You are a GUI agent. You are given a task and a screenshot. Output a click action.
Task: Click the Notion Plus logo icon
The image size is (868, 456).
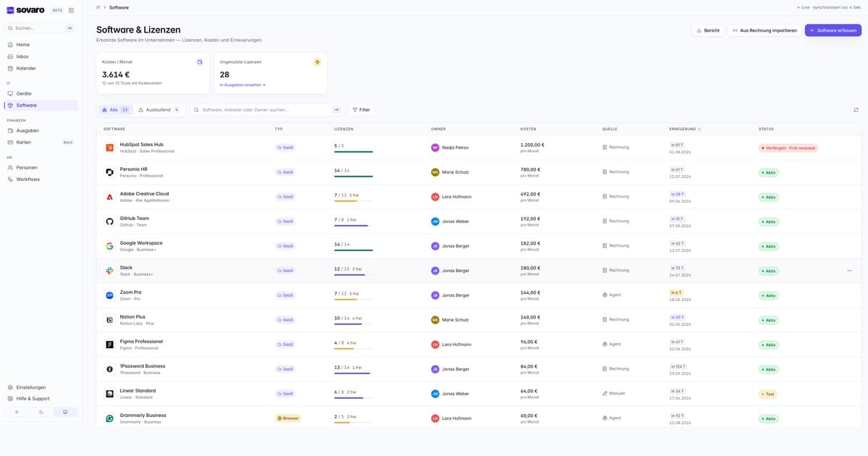point(110,320)
